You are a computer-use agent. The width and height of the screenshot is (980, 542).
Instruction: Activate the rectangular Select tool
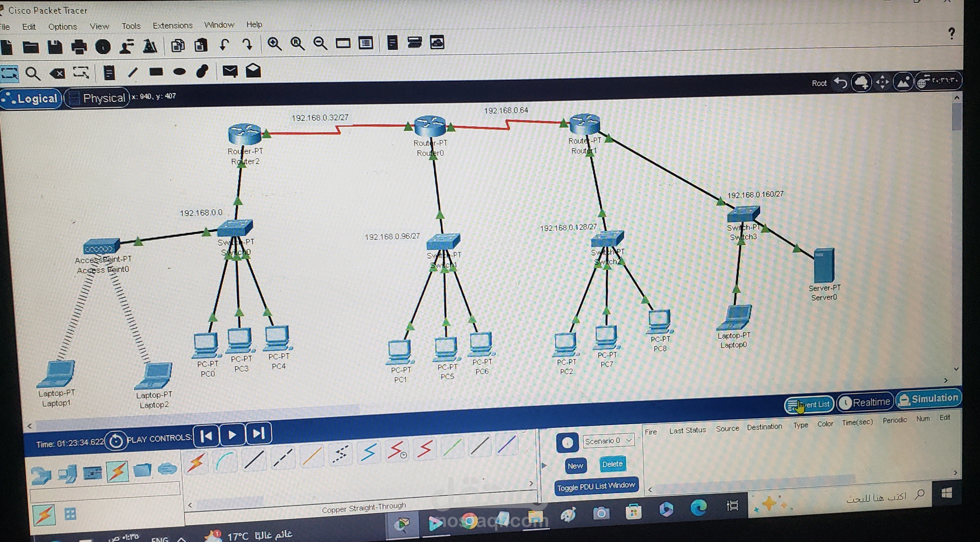click(x=9, y=73)
